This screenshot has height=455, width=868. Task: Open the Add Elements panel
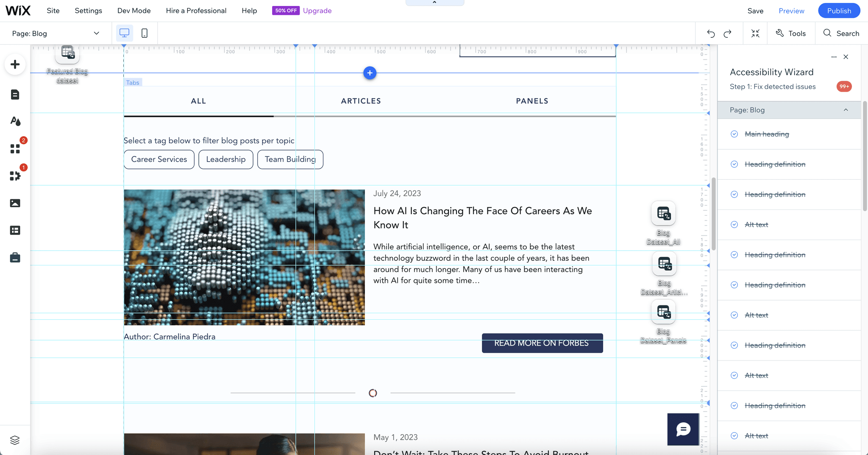pyautogui.click(x=15, y=64)
